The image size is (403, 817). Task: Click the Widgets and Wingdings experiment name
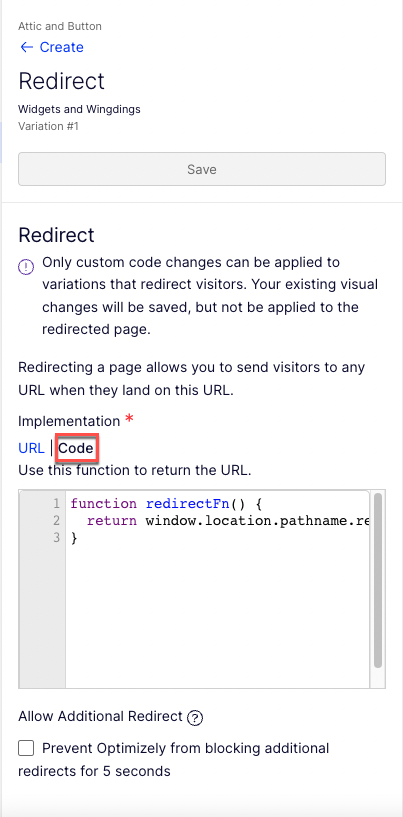(x=79, y=109)
